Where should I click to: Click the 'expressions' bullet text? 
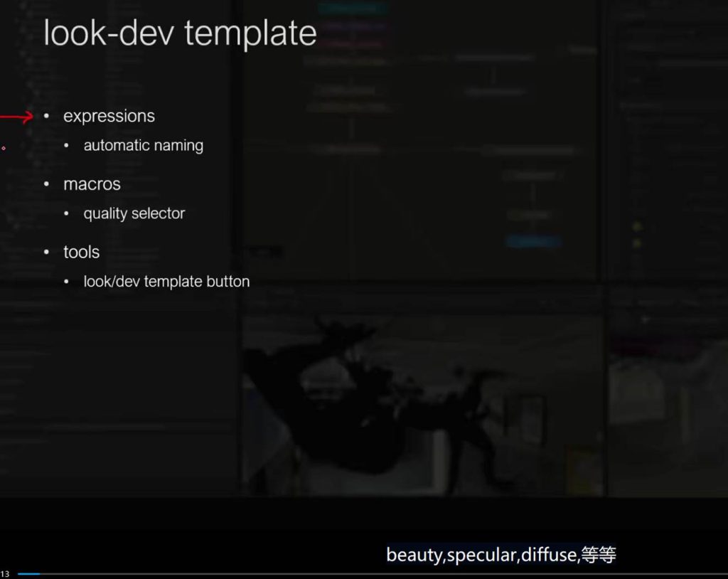(109, 116)
